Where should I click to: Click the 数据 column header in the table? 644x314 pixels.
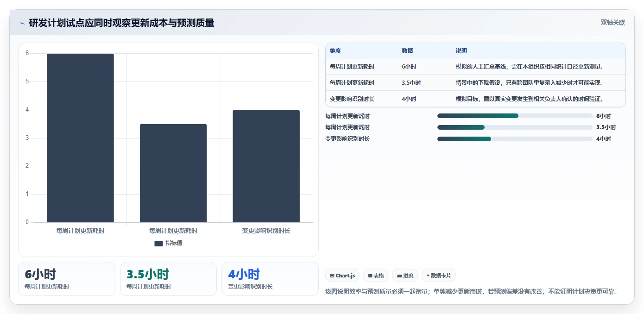point(408,51)
